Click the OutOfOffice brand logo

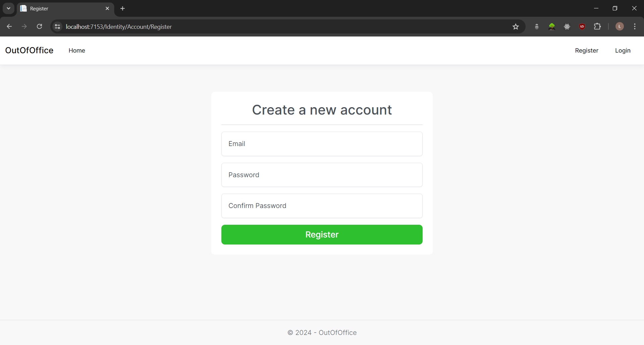tap(29, 50)
